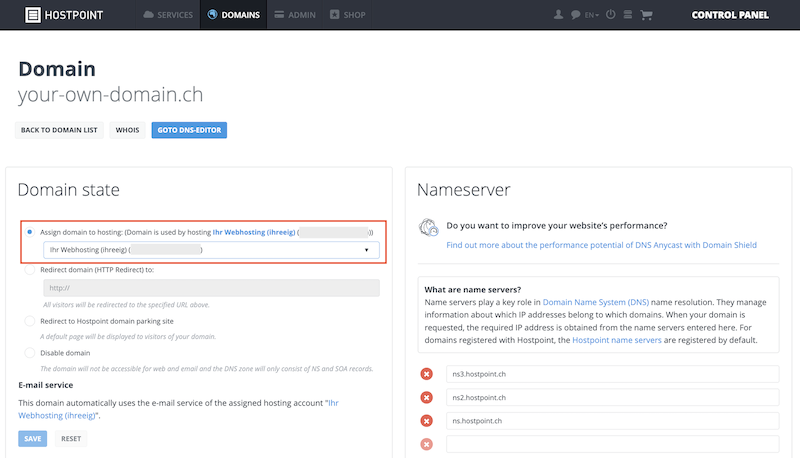
Task: Open the Domain Name System (DNS) link
Action: coord(595,302)
